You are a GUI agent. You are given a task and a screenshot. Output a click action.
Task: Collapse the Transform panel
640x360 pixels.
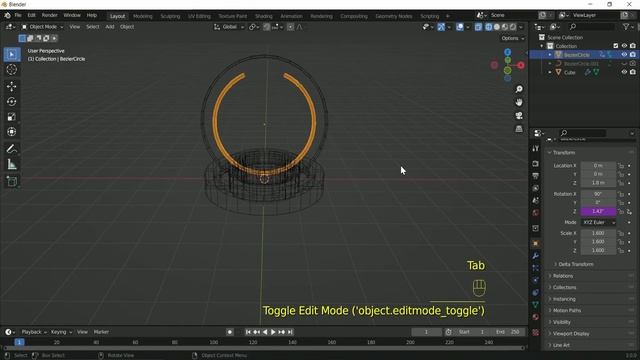coord(564,152)
